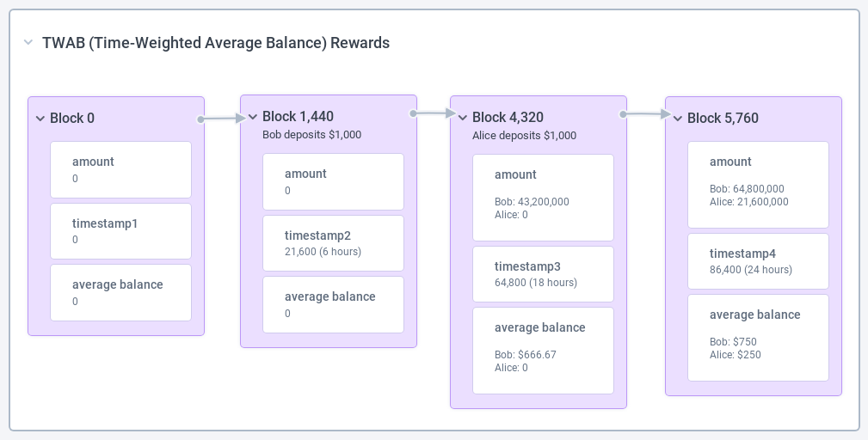Click the '21,600 (6 hours)' value
868x440 pixels.
click(323, 252)
